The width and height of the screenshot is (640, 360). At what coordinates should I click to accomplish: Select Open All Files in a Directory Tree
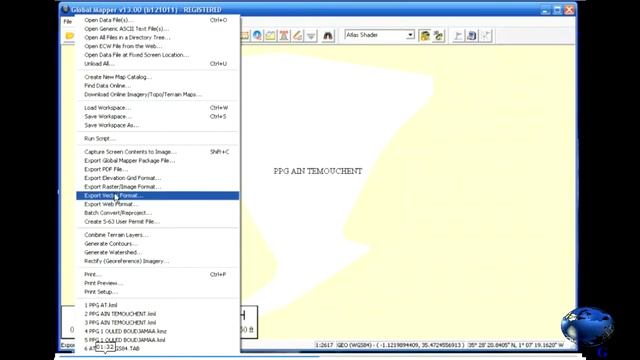158,38
